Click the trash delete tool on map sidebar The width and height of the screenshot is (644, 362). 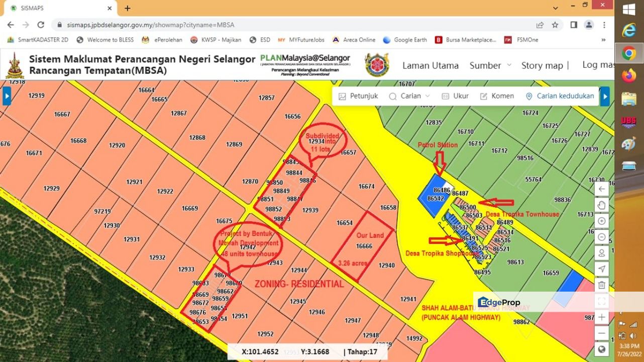(x=602, y=285)
